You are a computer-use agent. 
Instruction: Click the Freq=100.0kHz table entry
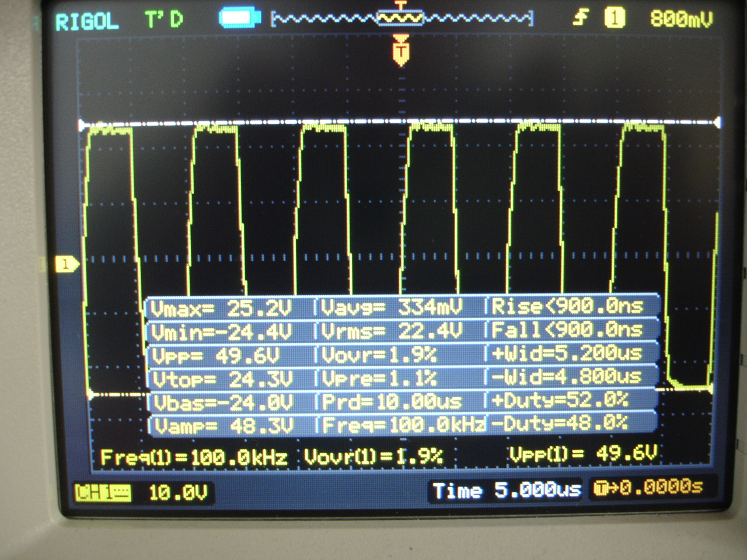click(403, 425)
